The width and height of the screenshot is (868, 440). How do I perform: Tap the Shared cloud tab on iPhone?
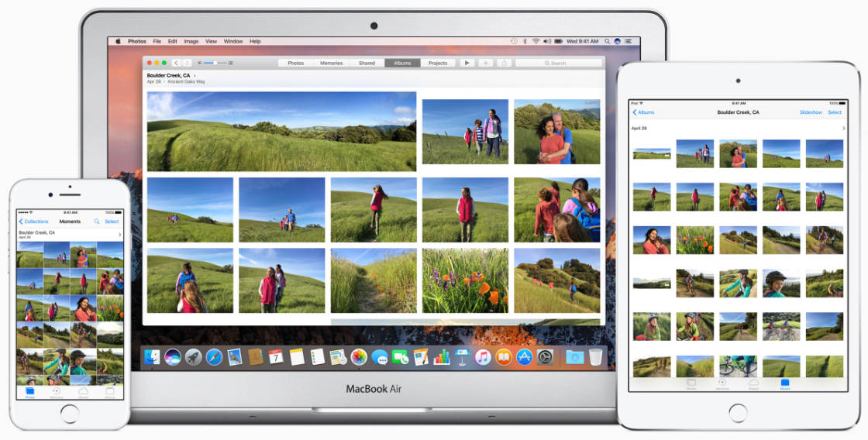(83, 394)
